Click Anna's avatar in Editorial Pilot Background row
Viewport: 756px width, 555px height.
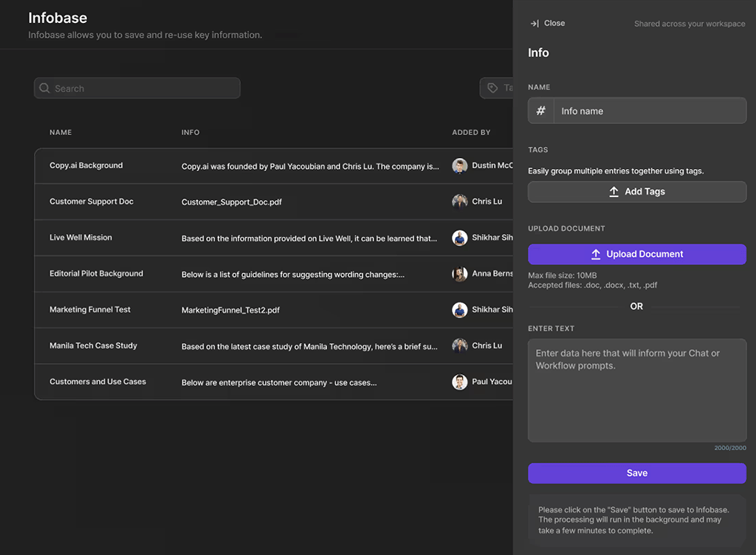459,274
